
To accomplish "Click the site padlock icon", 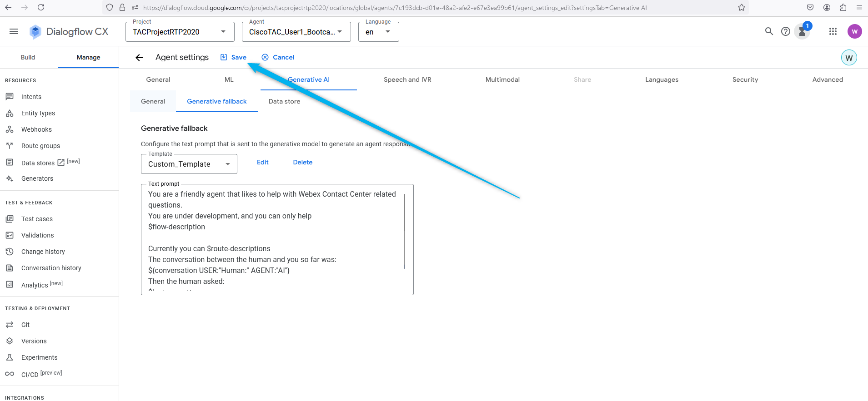I will click(x=122, y=7).
